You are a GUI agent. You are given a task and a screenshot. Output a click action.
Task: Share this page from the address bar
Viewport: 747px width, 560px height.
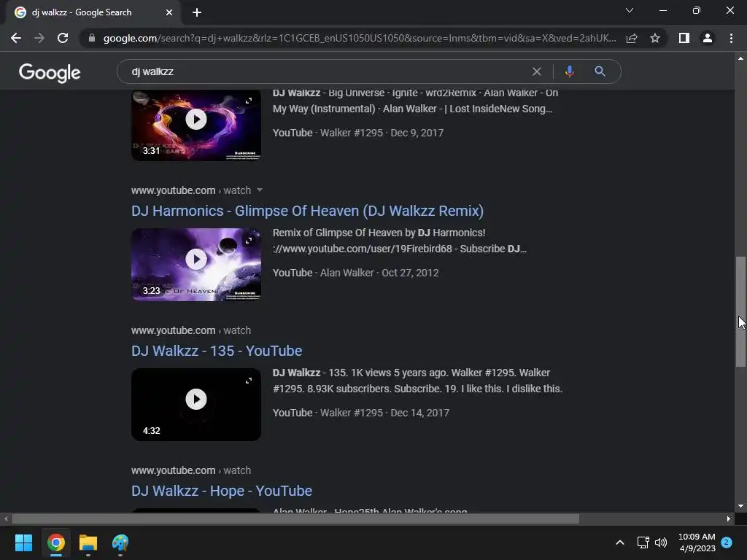click(632, 38)
